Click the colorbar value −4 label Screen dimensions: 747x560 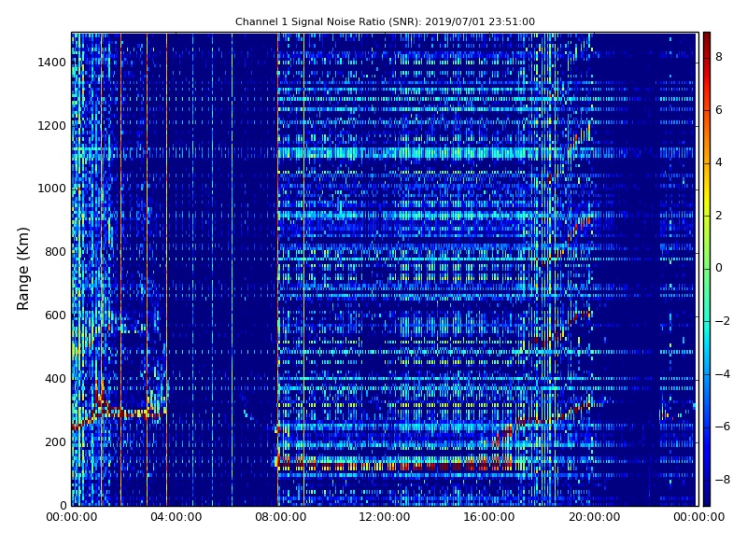click(723, 374)
